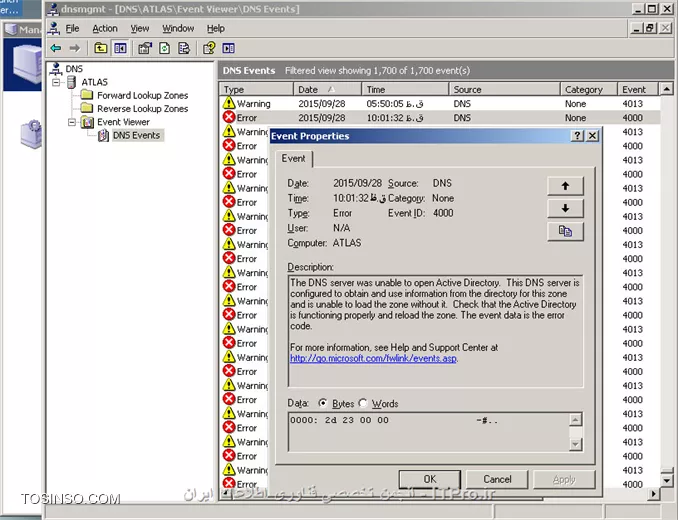Sort events by the Event column header

pos(638,89)
